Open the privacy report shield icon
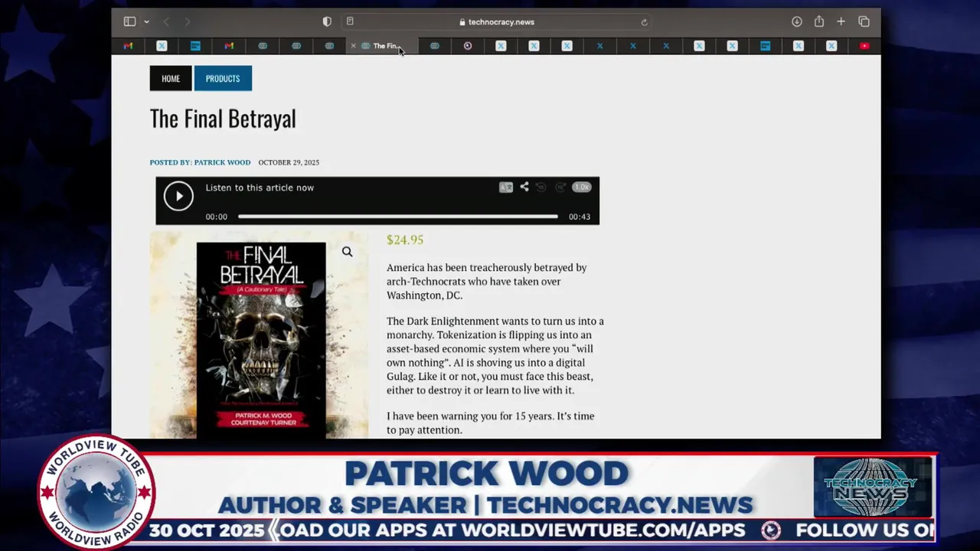This screenshot has width=980, height=551. coord(327,21)
